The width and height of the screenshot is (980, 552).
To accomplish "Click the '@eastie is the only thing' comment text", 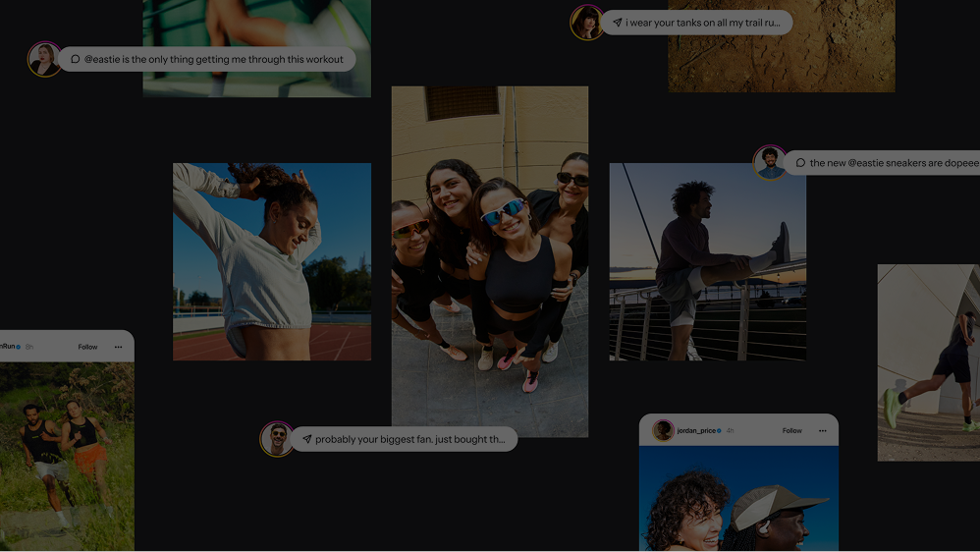I will 214,59.
